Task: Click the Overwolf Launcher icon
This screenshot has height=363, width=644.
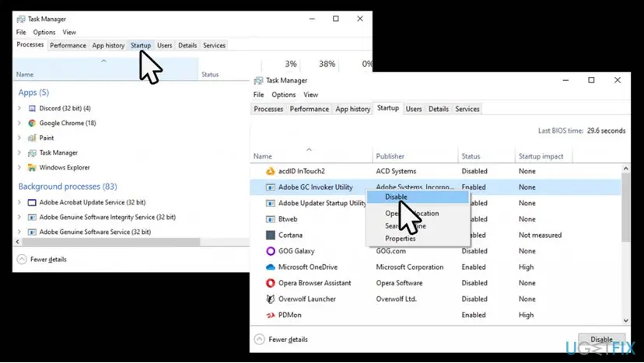Action: click(x=270, y=299)
